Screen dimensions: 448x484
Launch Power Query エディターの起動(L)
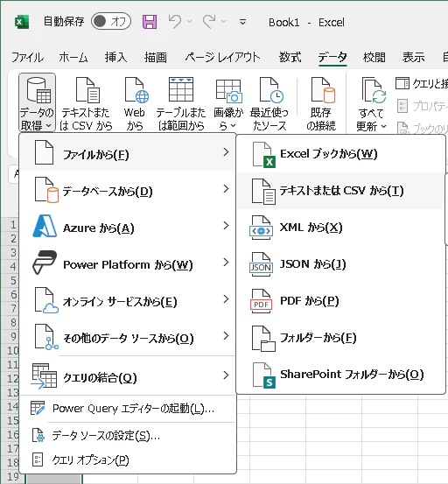pos(128,409)
